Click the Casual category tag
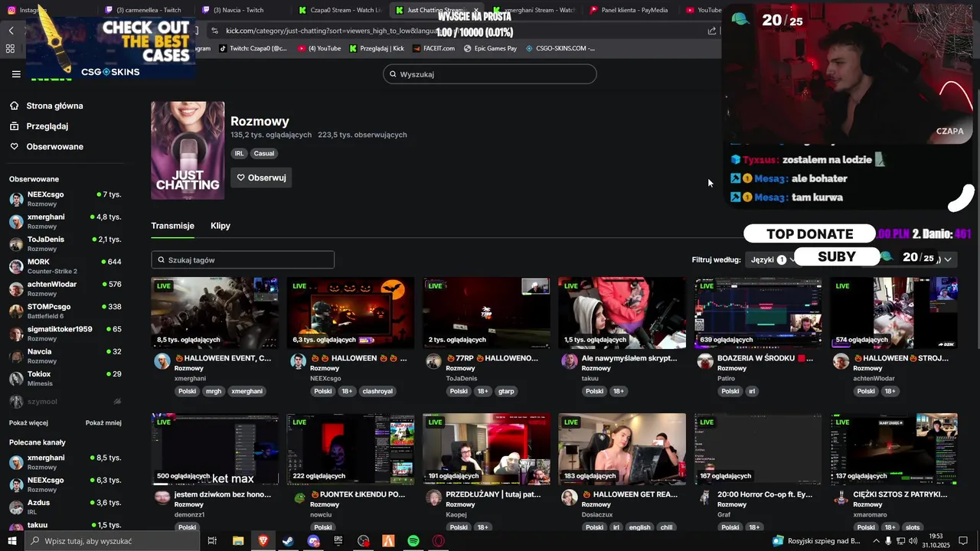This screenshot has width=980, height=551. pos(264,153)
